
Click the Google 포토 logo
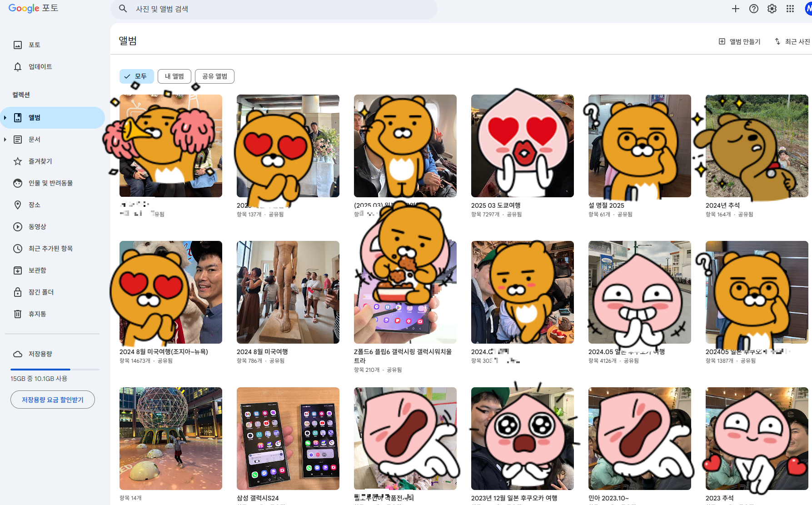(x=34, y=8)
